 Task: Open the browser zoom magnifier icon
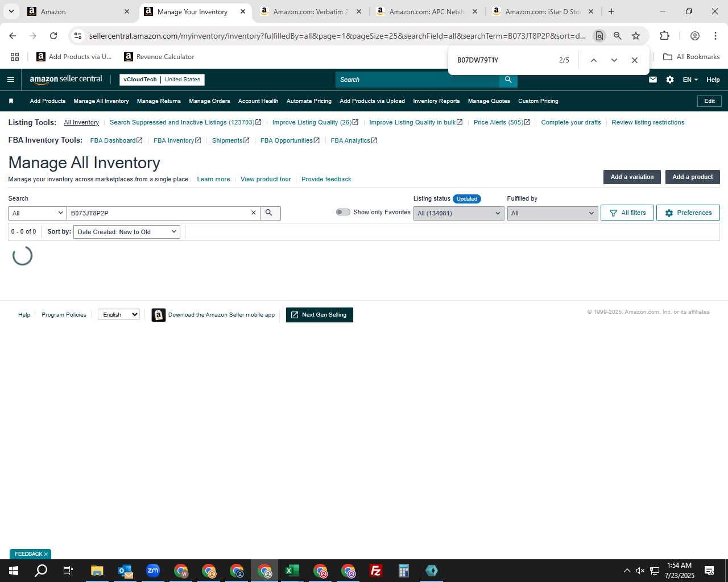pos(618,36)
